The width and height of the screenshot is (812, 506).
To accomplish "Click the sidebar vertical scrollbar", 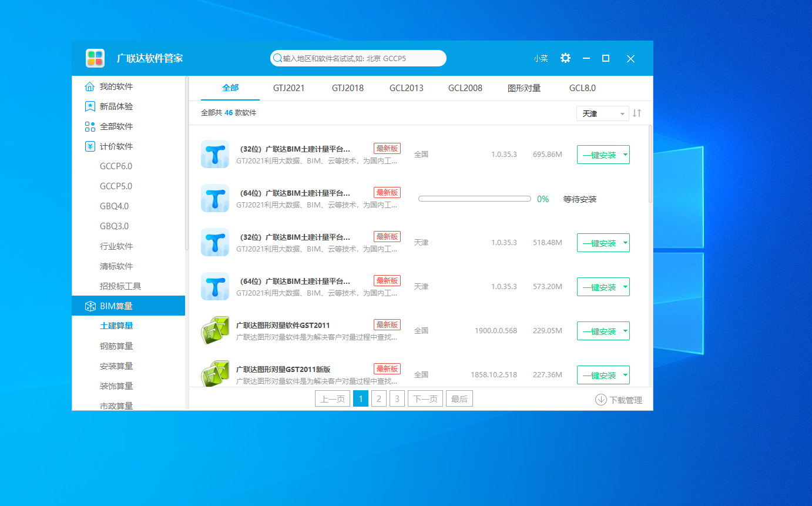I will pyautogui.click(x=187, y=163).
